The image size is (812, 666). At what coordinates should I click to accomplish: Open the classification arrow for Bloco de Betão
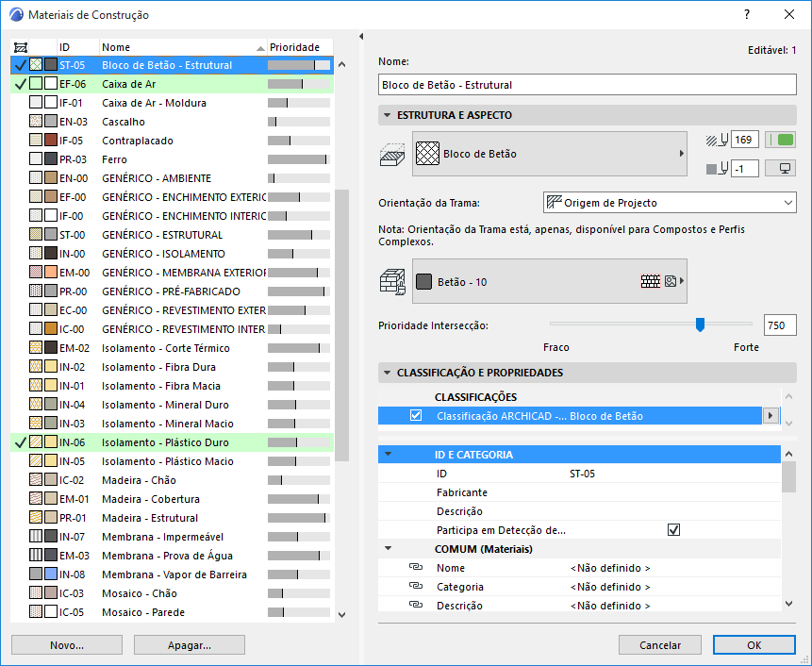pos(771,415)
